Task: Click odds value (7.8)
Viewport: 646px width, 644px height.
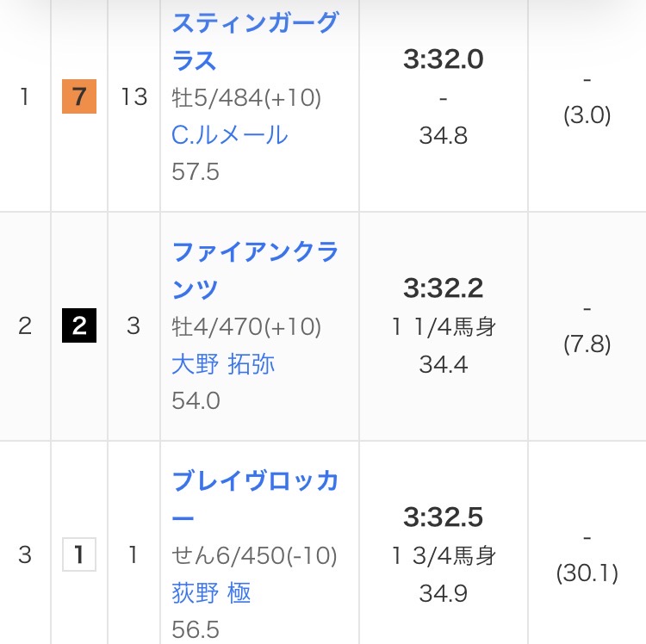Action: [x=587, y=345]
